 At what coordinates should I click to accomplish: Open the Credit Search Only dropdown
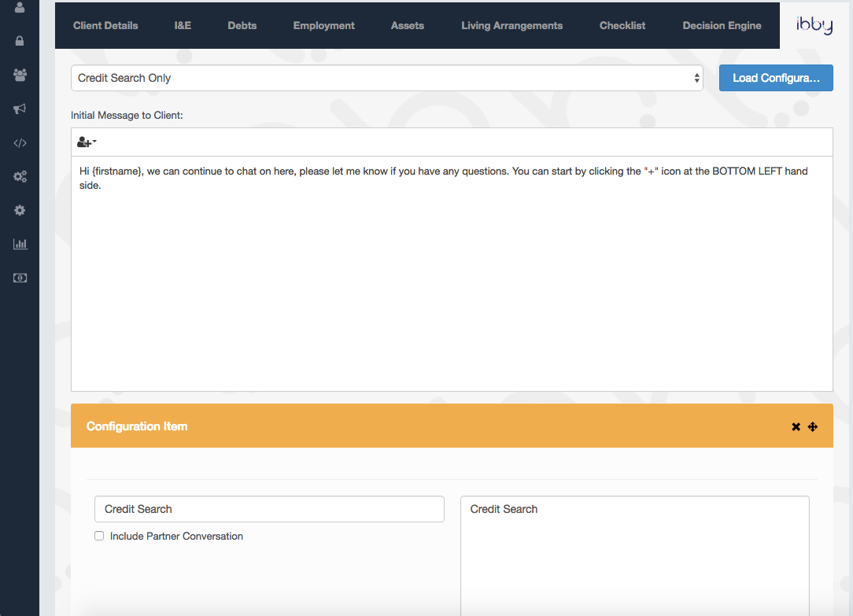click(x=386, y=78)
